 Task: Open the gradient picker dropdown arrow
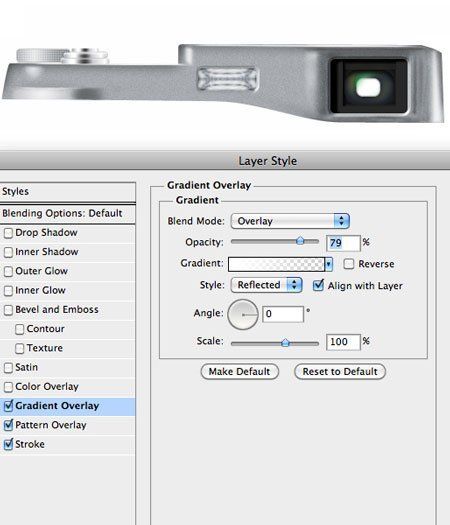[328, 264]
